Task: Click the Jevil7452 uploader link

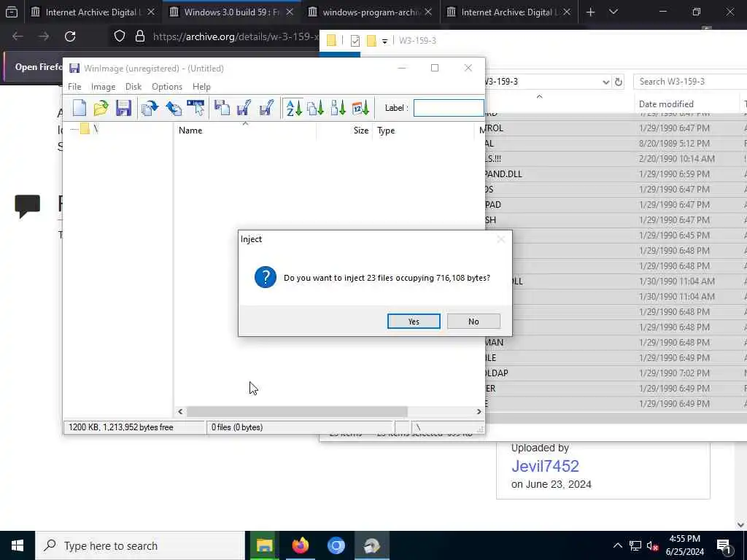Action: pyautogui.click(x=545, y=466)
